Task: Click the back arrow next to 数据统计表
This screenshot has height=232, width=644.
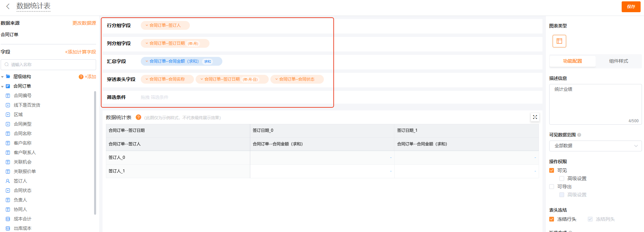Action: coord(8,6)
